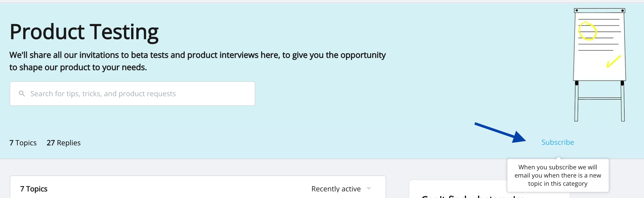Click the caret beside Recently active

[369, 189]
